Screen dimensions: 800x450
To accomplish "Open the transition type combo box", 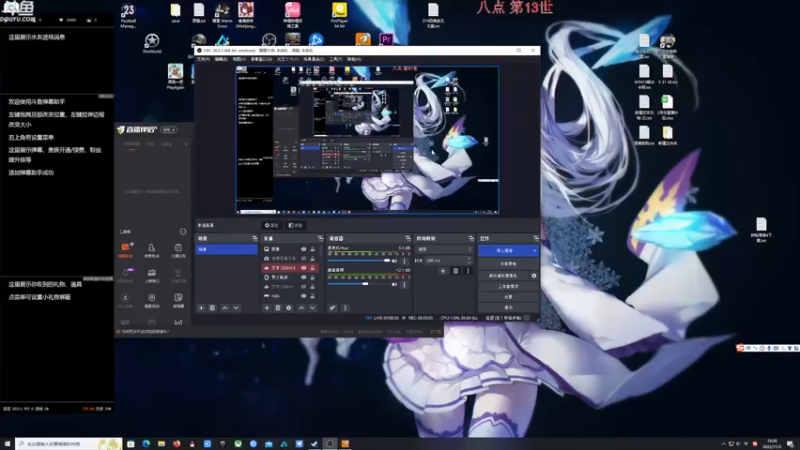I will pyautogui.click(x=445, y=249).
